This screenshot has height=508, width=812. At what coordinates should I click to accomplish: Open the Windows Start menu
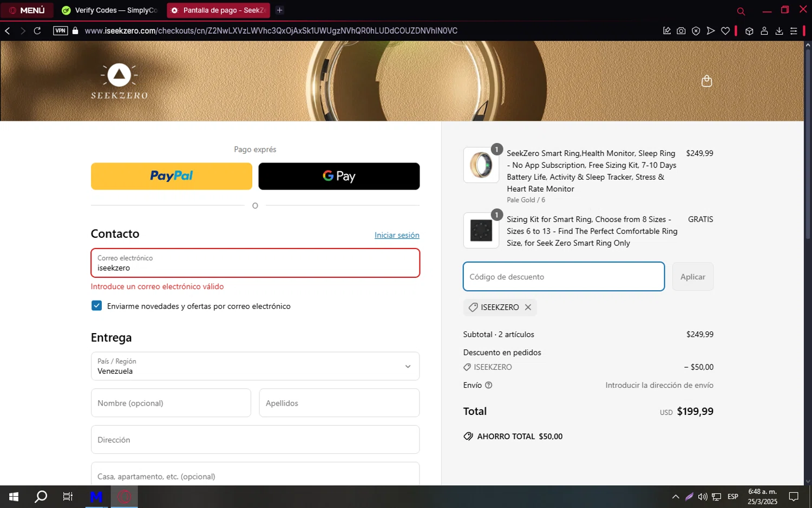(x=14, y=497)
